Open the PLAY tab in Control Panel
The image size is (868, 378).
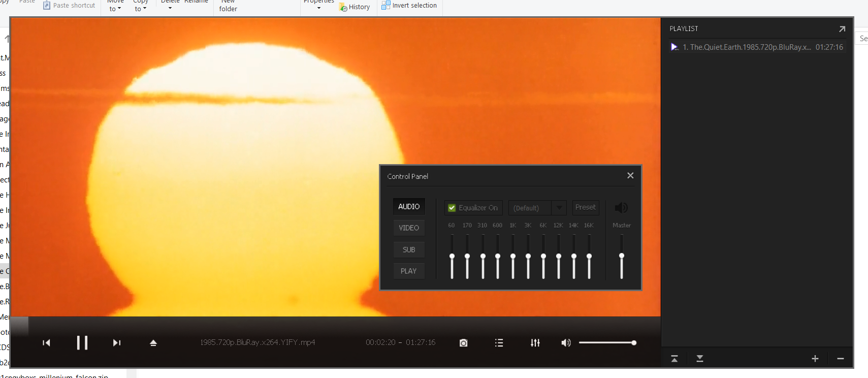tap(409, 271)
